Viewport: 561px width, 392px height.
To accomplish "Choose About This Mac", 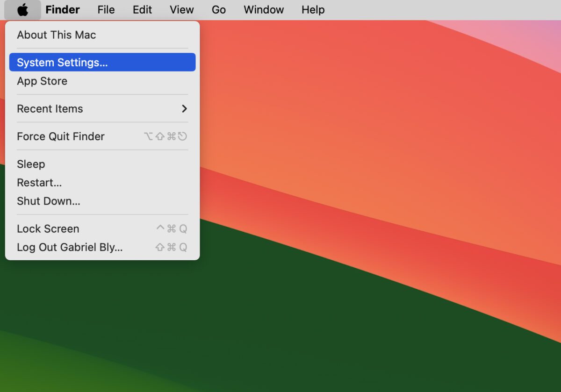I will tap(102, 35).
